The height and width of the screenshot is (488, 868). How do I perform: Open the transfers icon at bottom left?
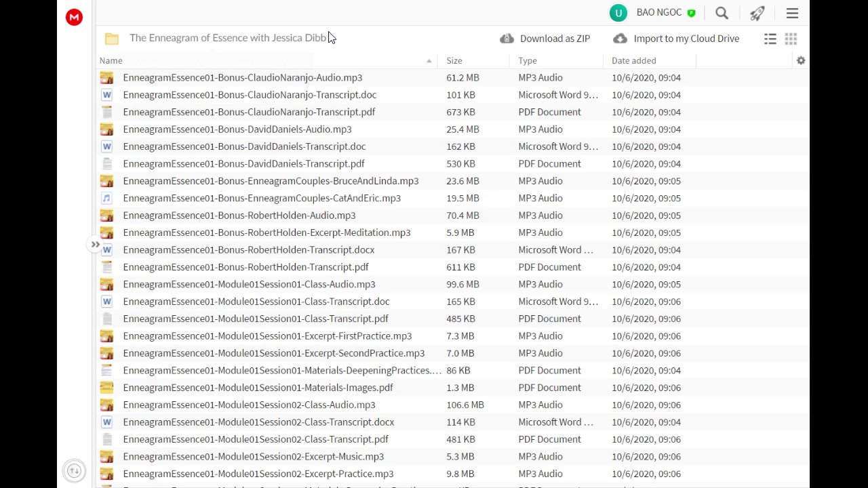coord(74,470)
